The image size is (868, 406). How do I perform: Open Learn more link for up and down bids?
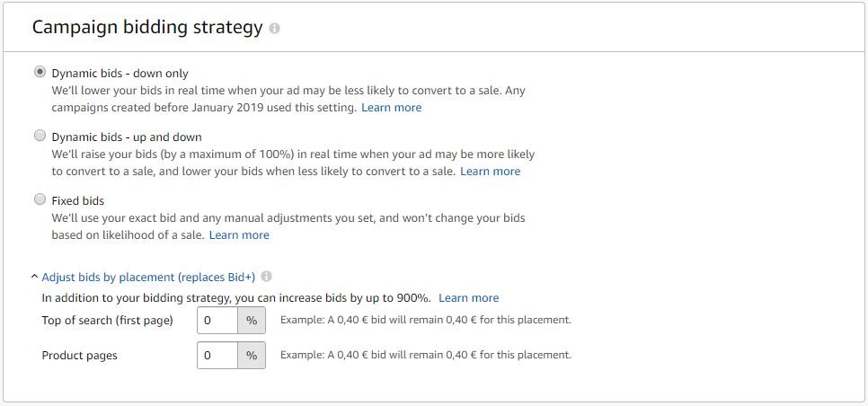[x=491, y=172]
